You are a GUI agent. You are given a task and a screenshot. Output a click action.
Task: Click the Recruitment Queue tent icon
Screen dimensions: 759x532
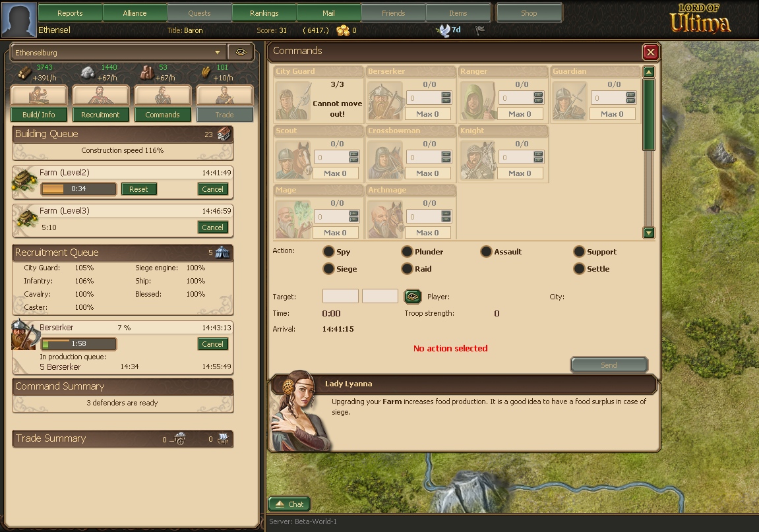222,252
